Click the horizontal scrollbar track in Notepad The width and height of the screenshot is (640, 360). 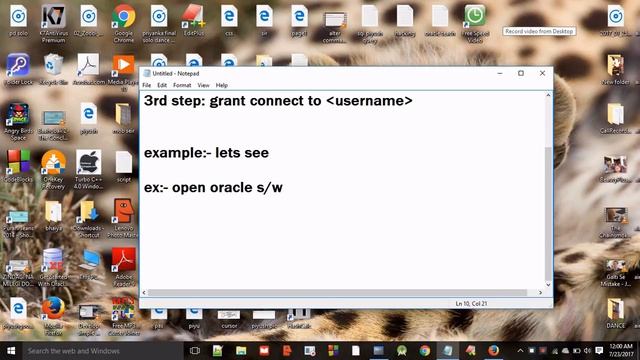[337, 293]
